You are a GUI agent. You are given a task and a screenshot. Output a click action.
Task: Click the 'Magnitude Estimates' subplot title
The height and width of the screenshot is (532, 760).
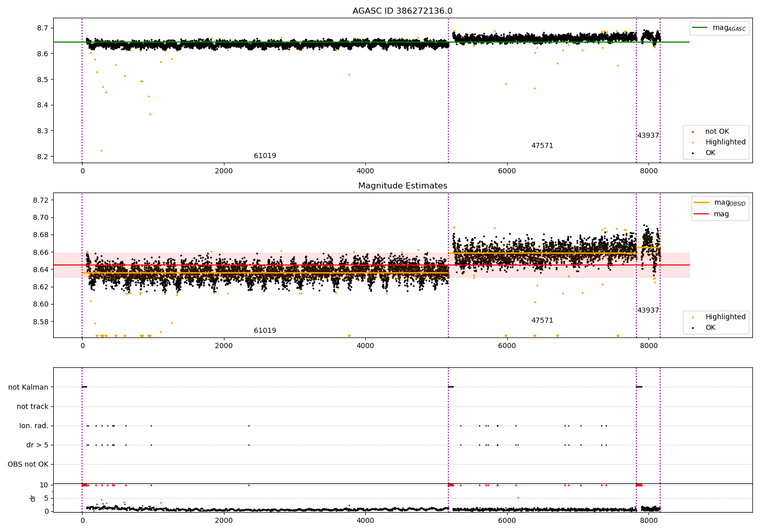pyautogui.click(x=403, y=186)
